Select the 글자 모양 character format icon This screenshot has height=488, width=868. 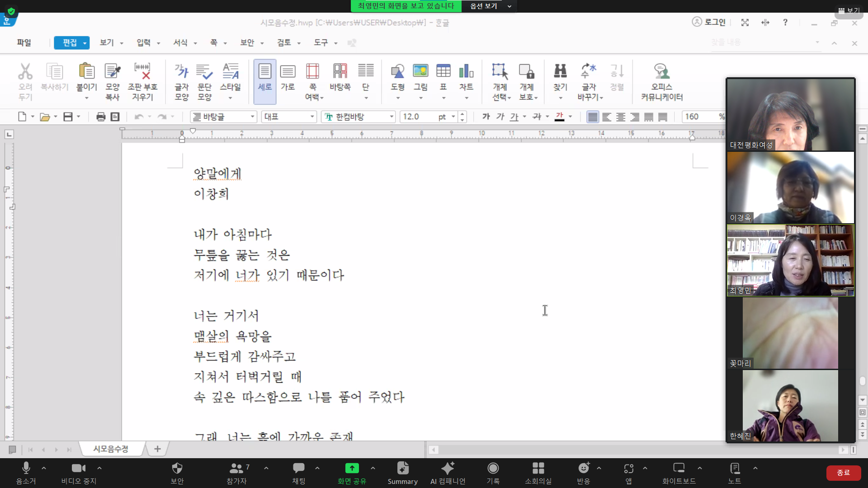pos(182,71)
